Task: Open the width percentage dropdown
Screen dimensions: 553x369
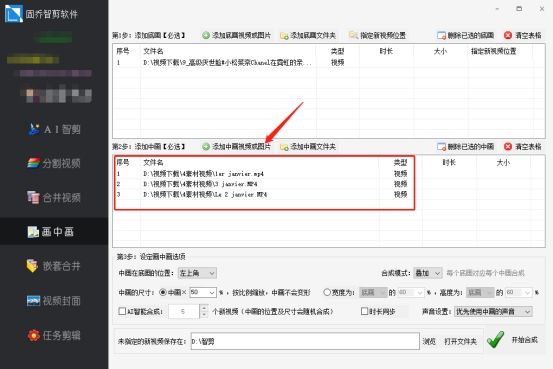Action: tap(411, 292)
